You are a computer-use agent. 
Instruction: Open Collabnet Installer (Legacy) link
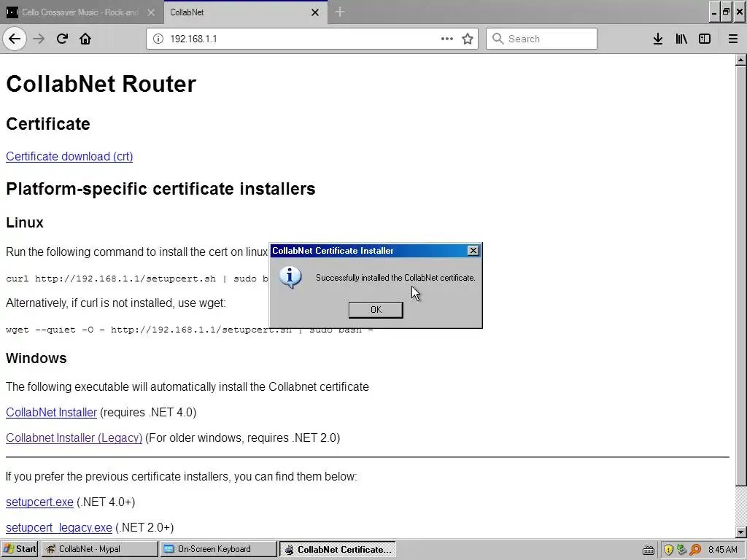pos(74,437)
